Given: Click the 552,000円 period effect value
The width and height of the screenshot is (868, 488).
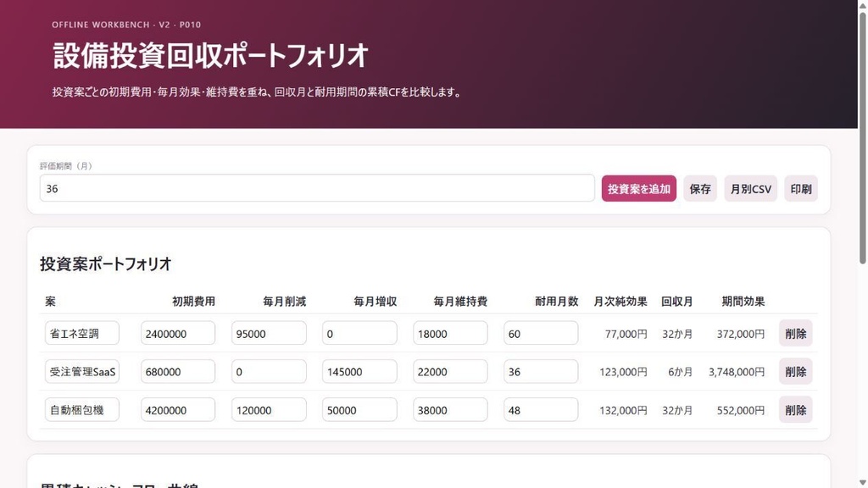Looking at the screenshot, I should pyautogui.click(x=741, y=411).
